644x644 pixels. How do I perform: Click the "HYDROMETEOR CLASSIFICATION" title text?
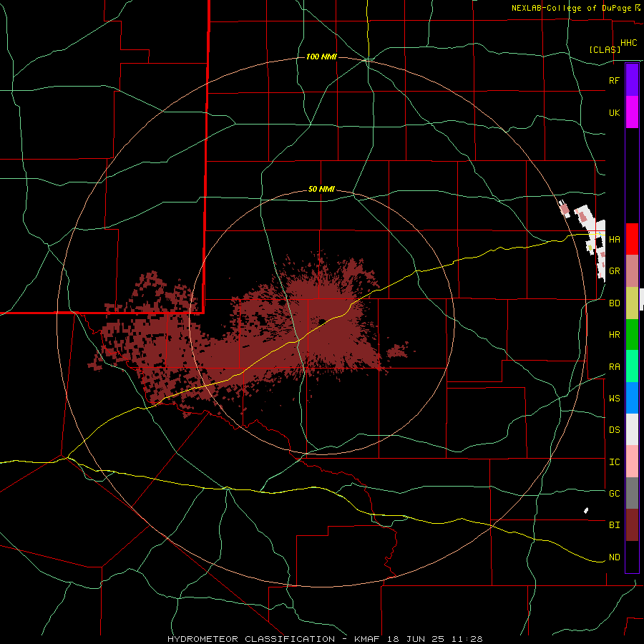251,639
